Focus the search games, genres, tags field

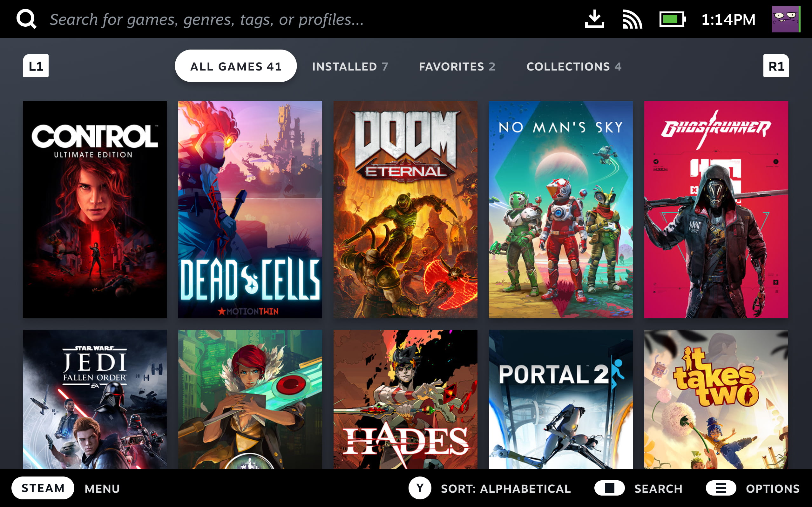(206, 19)
